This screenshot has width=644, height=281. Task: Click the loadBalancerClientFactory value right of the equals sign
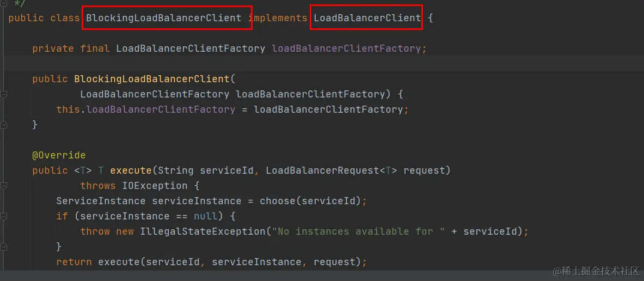[x=329, y=109]
